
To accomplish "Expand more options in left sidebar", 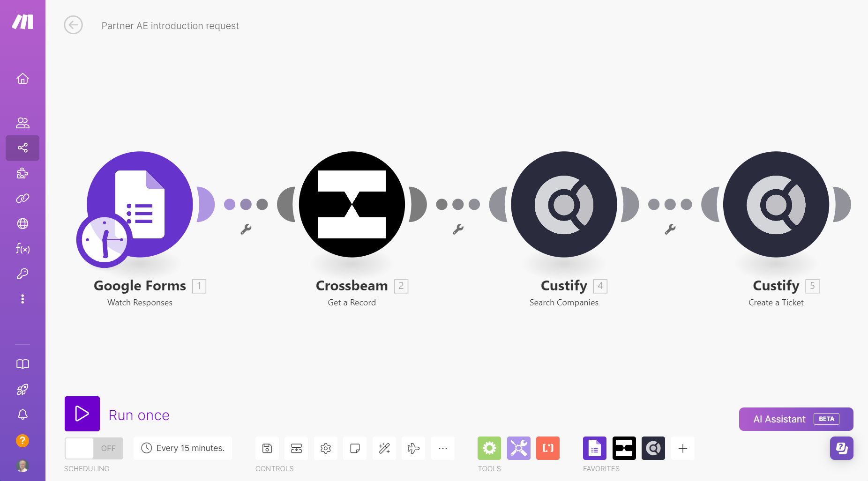I will click(22, 299).
